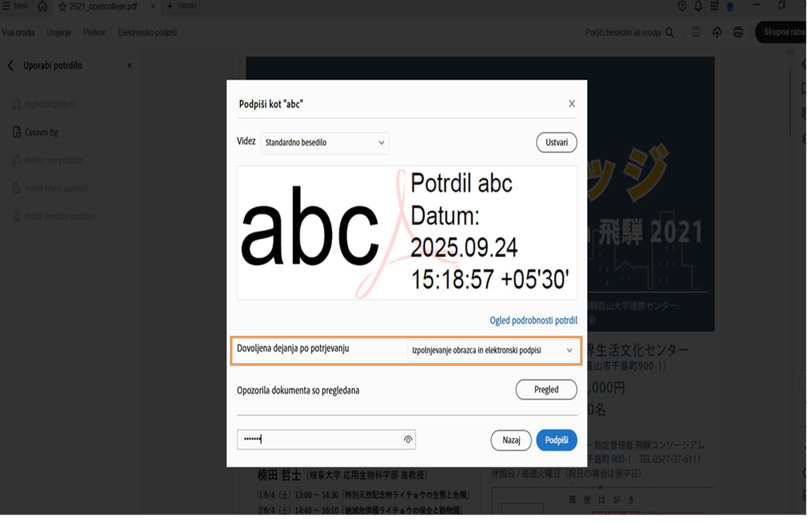
Task: Expand the Dovoljena dejanja po potrjevanju dropdown
Action: pos(492,350)
